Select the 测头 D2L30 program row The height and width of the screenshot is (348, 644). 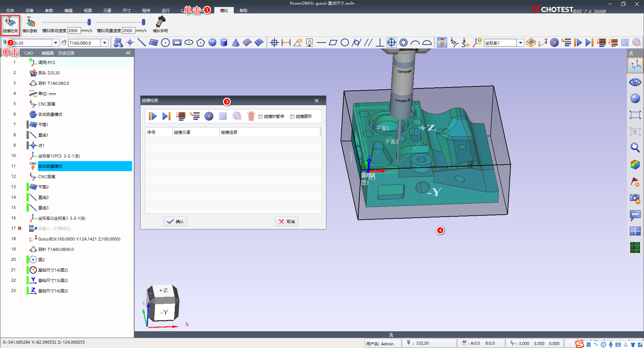click(x=49, y=73)
